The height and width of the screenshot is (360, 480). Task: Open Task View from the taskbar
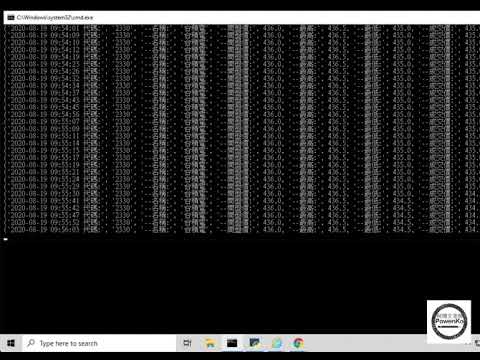pyautogui.click(x=187, y=343)
